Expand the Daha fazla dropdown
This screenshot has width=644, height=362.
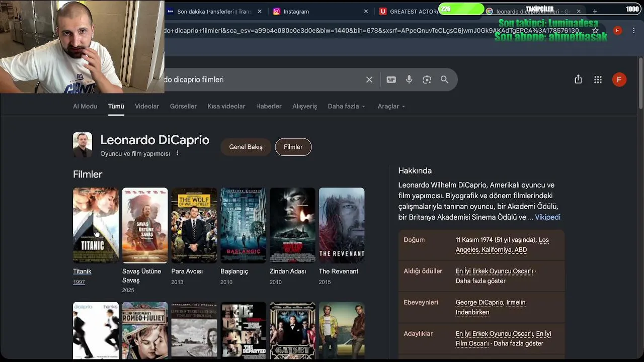pyautogui.click(x=347, y=106)
